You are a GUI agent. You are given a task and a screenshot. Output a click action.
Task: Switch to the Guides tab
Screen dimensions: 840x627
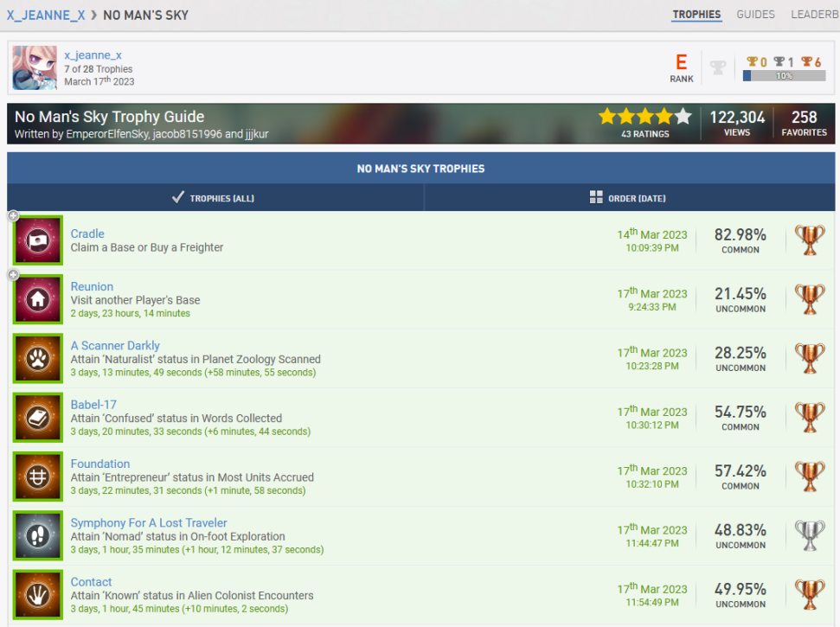755,15
